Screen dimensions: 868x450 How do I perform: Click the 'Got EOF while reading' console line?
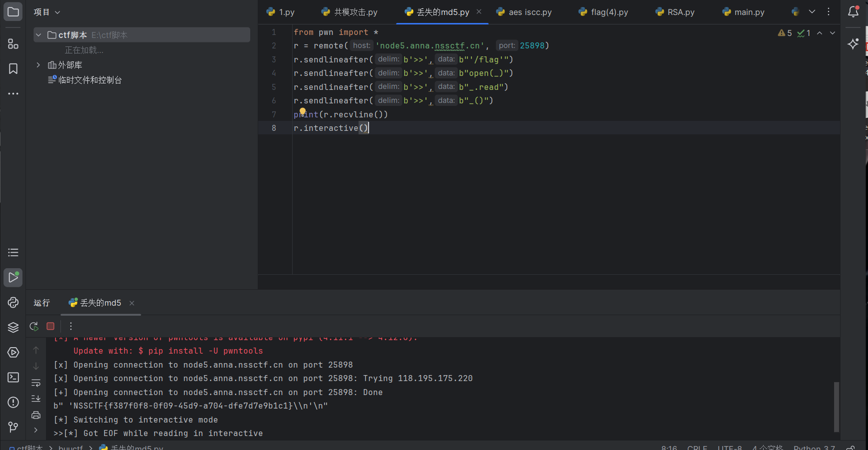click(158, 434)
